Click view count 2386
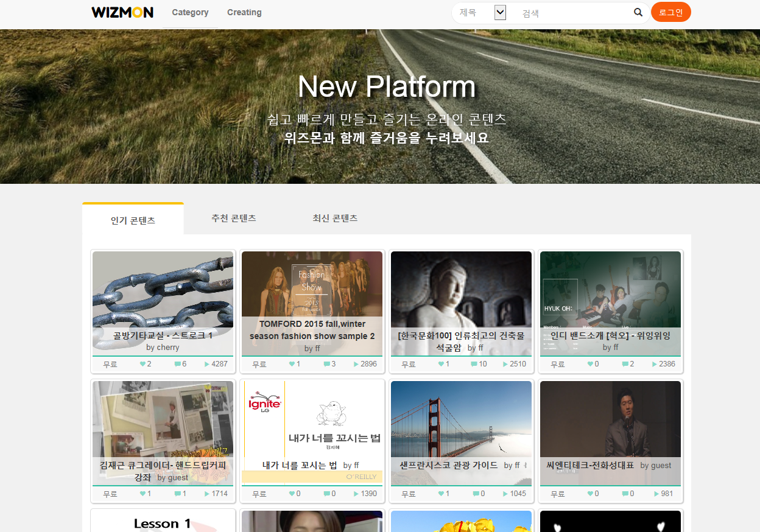 (x=667, y=364)
